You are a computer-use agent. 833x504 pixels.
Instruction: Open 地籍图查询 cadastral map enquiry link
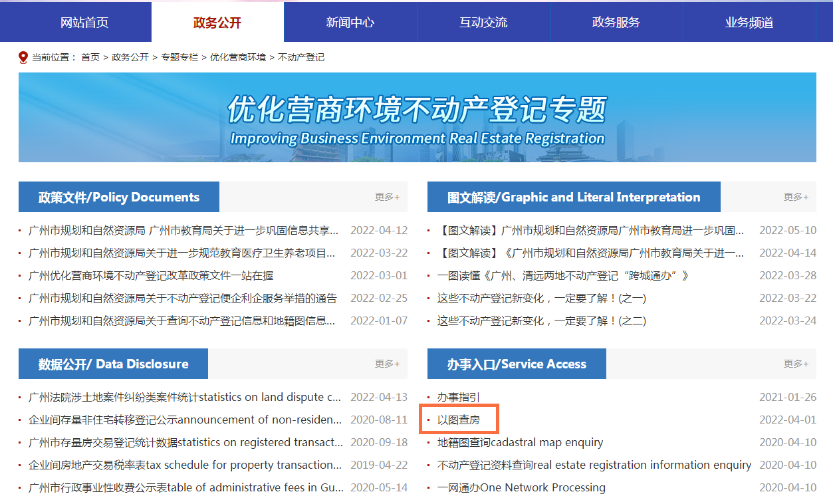[520, 443]
